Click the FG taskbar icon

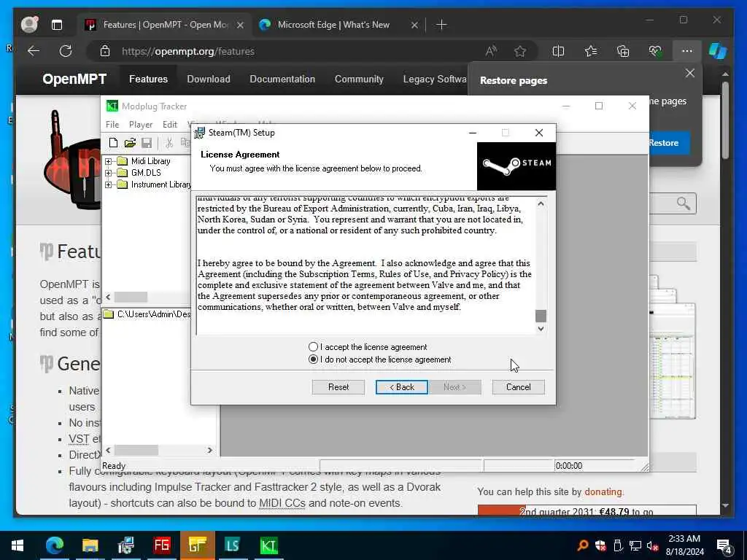[161, 545]
